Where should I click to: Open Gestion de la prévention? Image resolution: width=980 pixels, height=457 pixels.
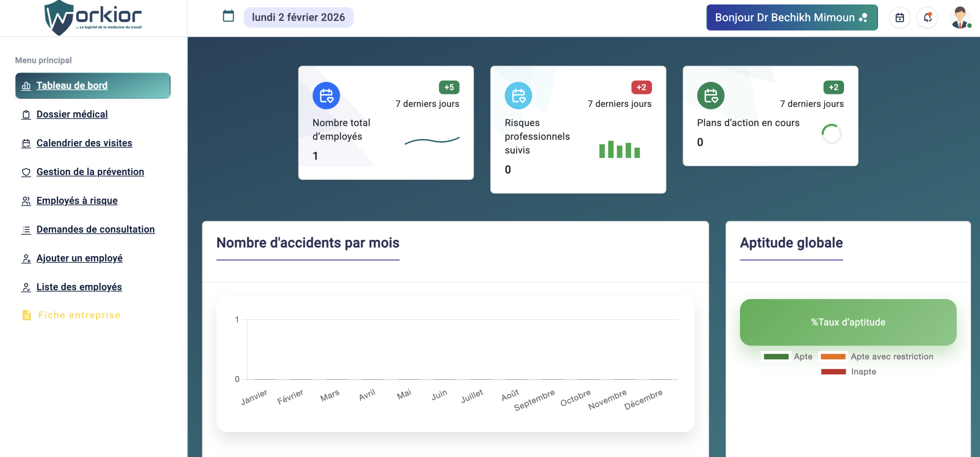pyautogui.click(x=90, y=172)
